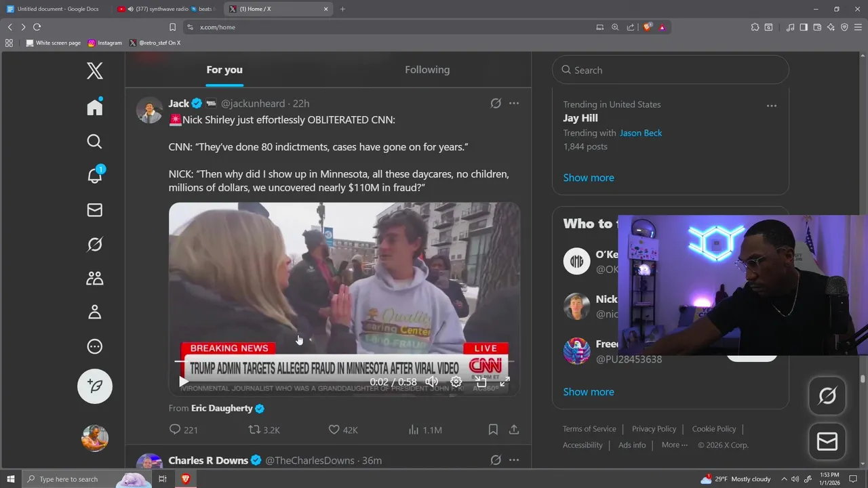Screen dimensions: 868x488
Task: Open new browser tab plus button
Action: [x=342, y=9]
